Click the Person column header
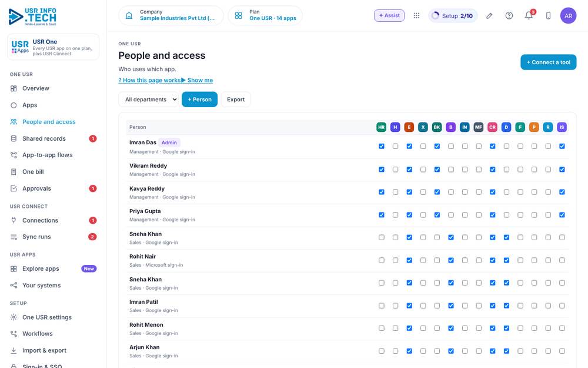588x368 pixels. pyautogui.click(x=138, y=127)
